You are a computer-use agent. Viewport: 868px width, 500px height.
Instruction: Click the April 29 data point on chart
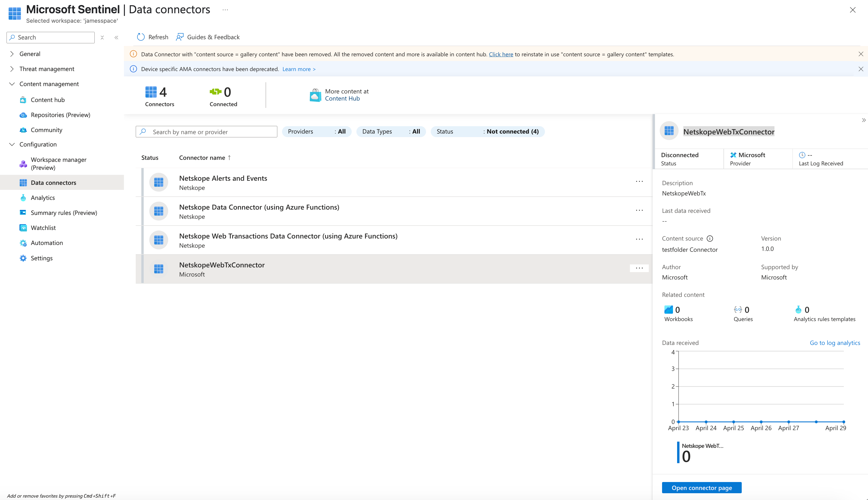pyautogui.click(x=844, y=422)
